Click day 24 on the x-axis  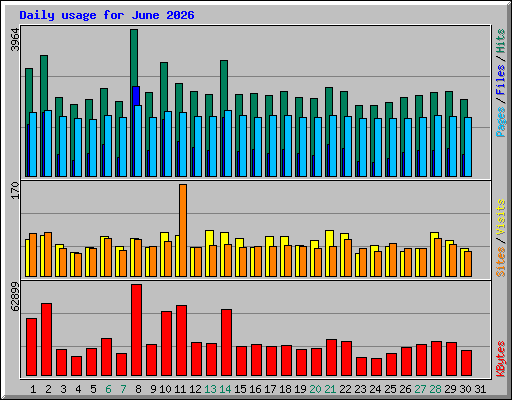[x=375, y=389]
